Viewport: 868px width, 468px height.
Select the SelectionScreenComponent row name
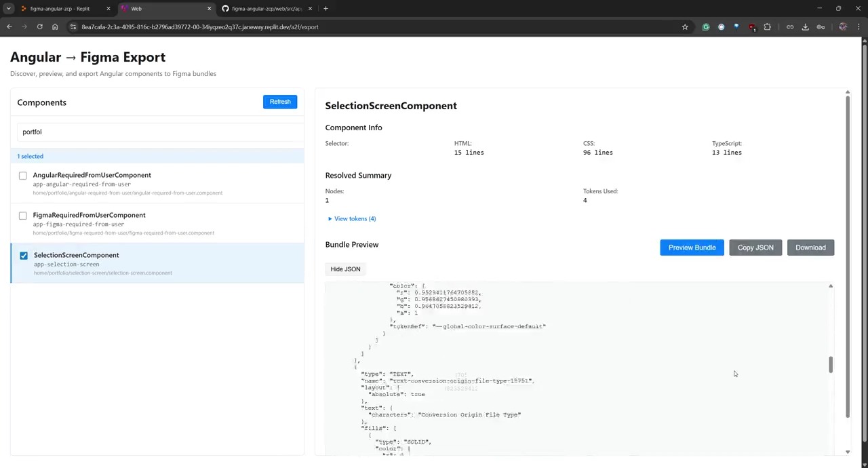pos(76,255)
